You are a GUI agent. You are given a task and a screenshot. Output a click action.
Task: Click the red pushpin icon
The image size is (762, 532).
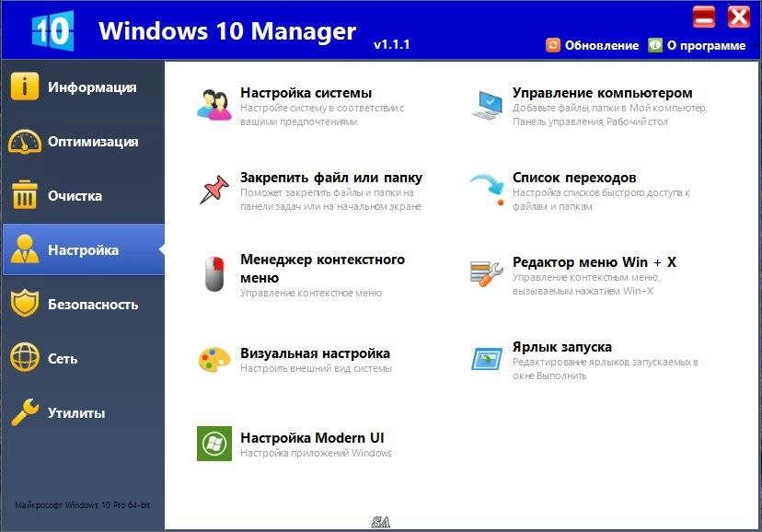214,190
